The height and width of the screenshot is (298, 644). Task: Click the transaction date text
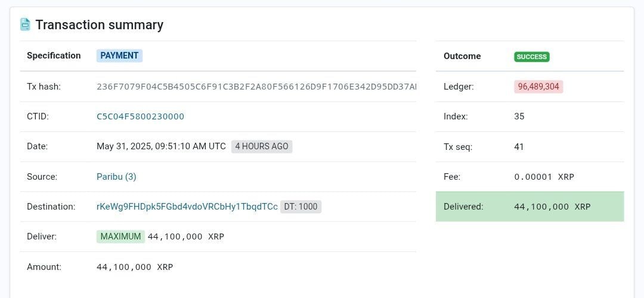[x=161, y=146]
